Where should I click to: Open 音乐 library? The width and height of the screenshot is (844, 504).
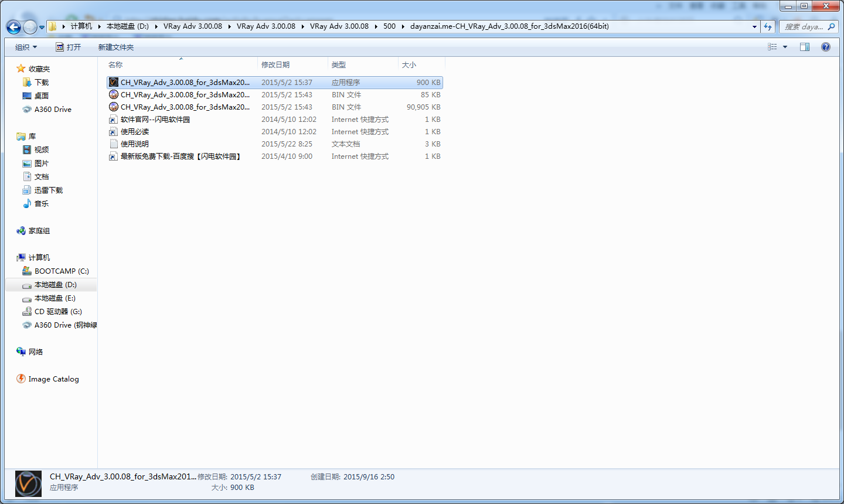point(41,204)
